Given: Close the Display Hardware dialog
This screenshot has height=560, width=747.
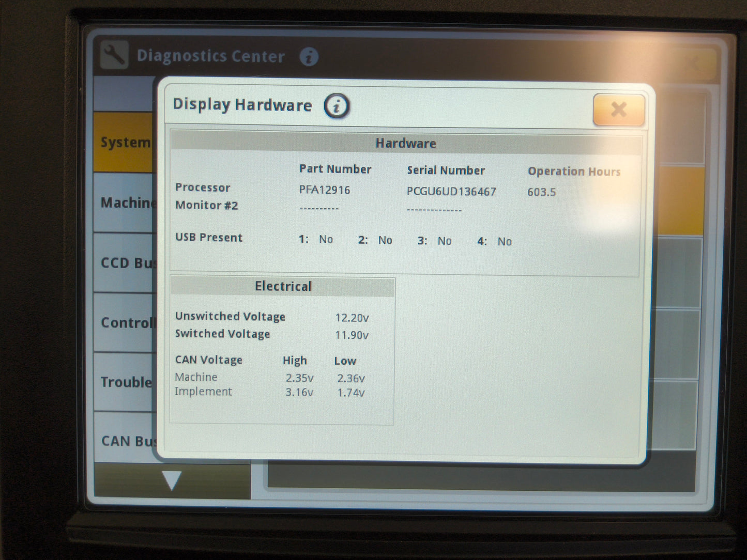Looking at the screenshot, I should pos(618,110).
